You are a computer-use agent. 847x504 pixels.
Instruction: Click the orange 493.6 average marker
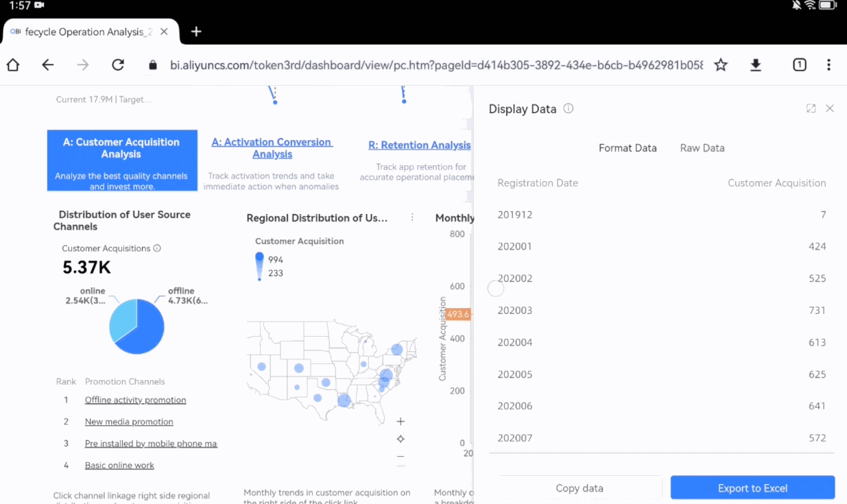457,314
